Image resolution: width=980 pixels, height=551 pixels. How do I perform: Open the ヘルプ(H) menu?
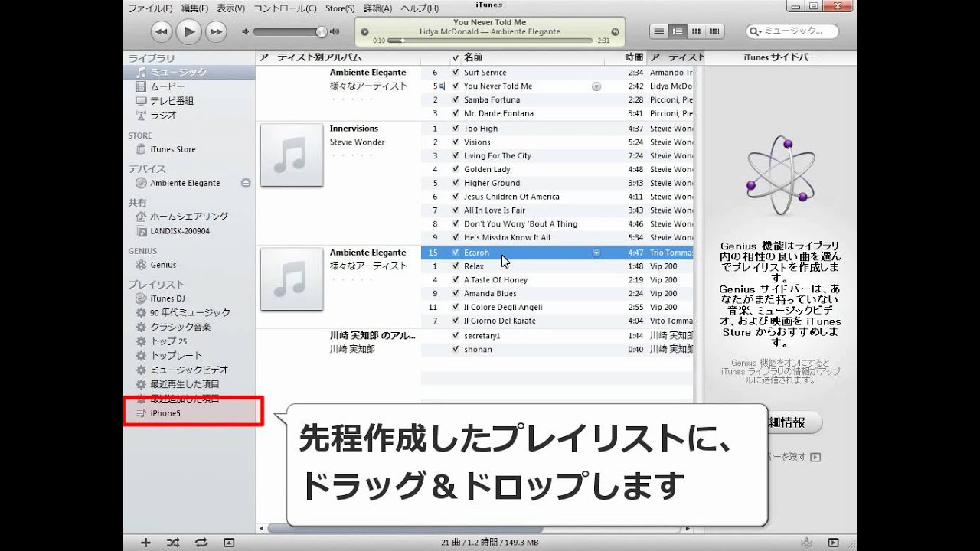(420, 8)
